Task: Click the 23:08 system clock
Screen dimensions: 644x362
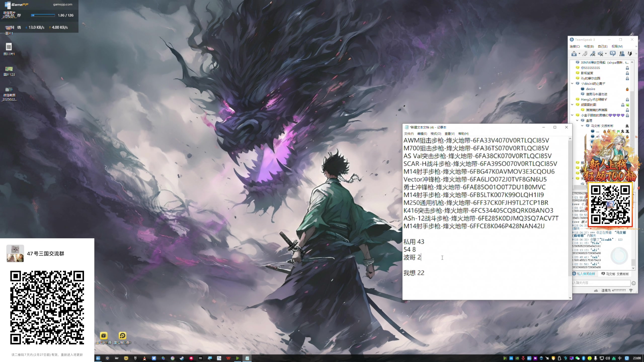Action: point(637,358)
